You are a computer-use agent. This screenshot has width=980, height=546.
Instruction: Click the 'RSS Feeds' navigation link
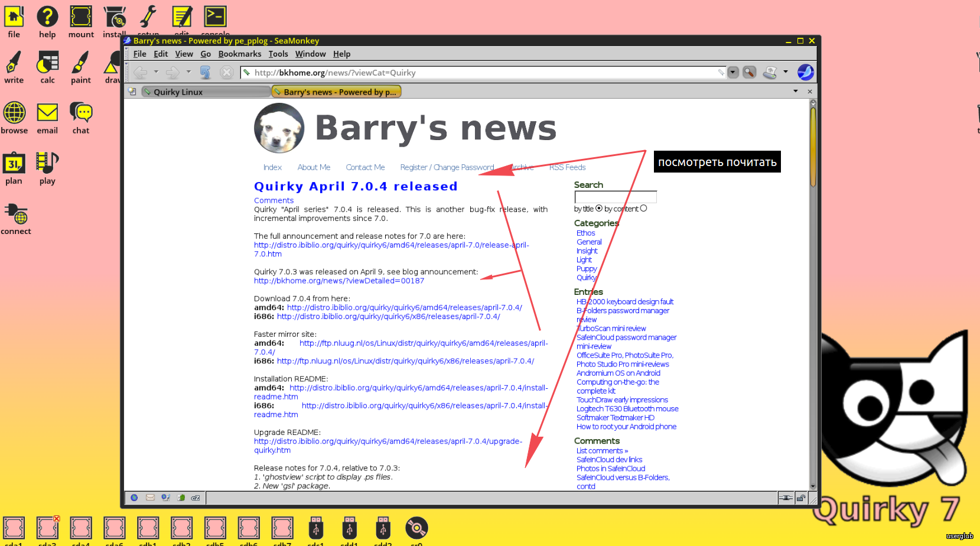click(567, 167)
